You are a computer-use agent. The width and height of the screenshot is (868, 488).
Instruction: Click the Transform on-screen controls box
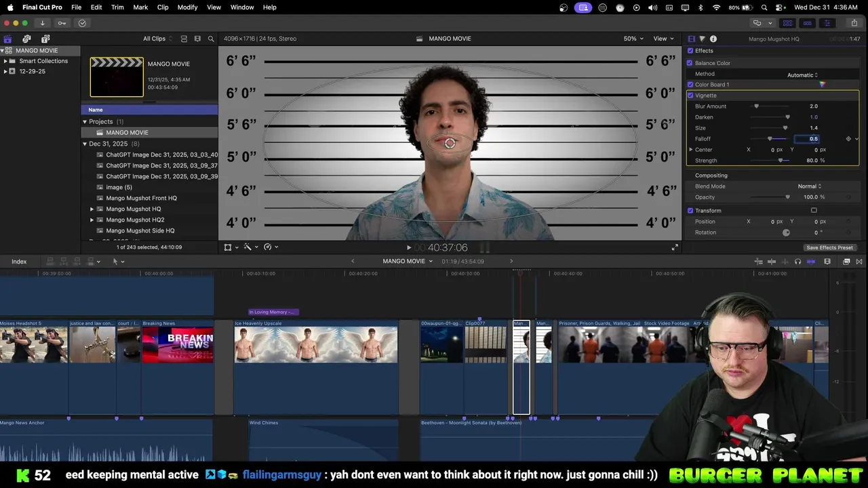click(x=814, y=211)
